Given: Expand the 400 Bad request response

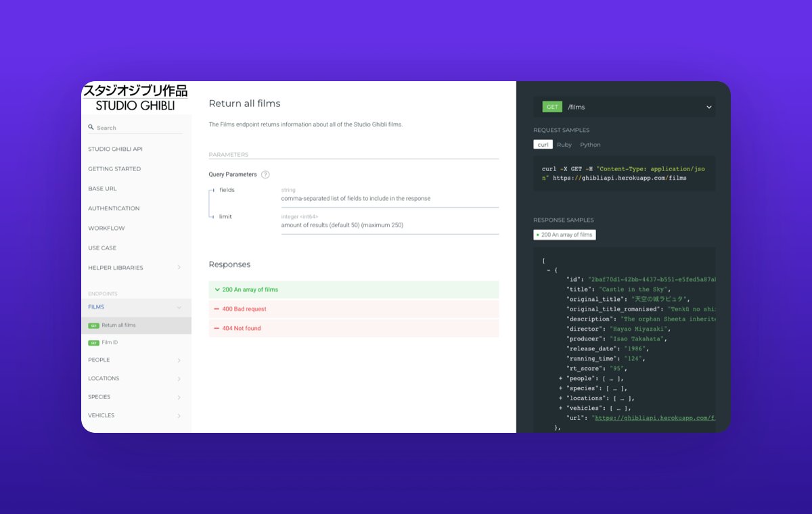Looking at the screenshot, I should coord(353,309).
